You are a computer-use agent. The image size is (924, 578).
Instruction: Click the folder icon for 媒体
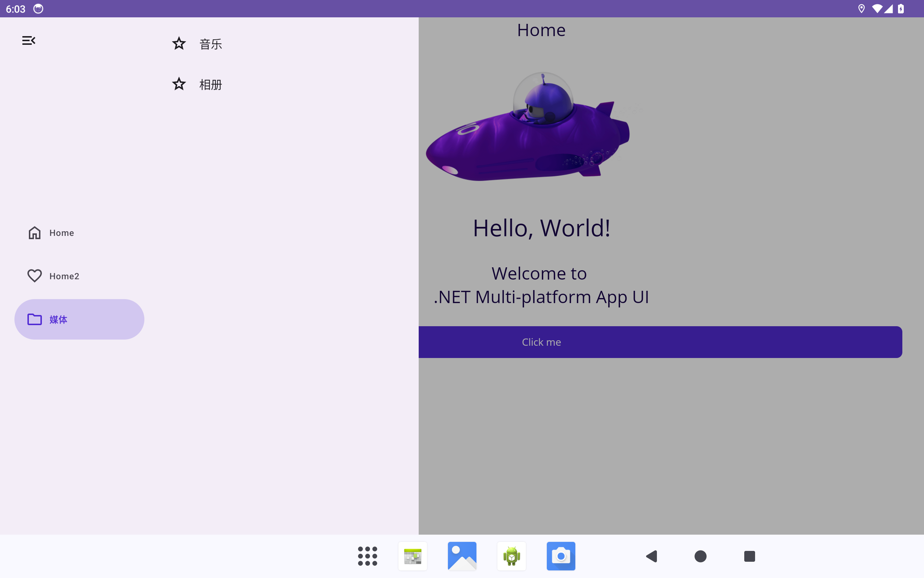click(35, 319)
